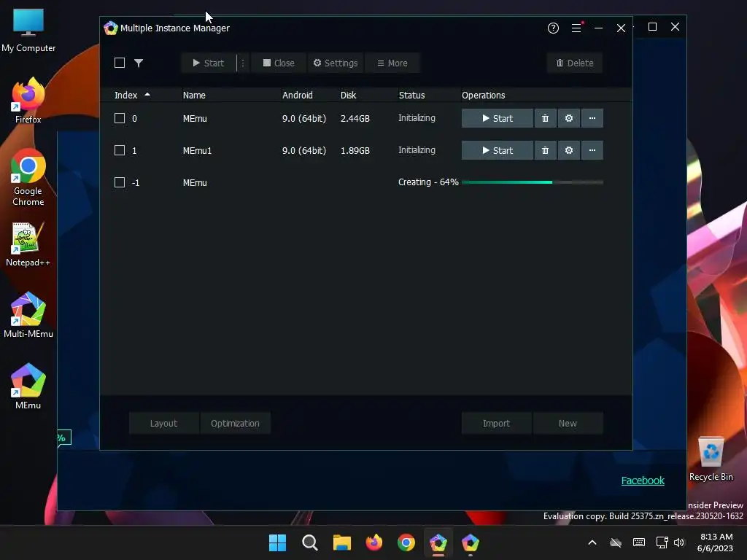747x560 pixels.
Task: Click the filter funnel icon
Action: [x=139, y=63]
